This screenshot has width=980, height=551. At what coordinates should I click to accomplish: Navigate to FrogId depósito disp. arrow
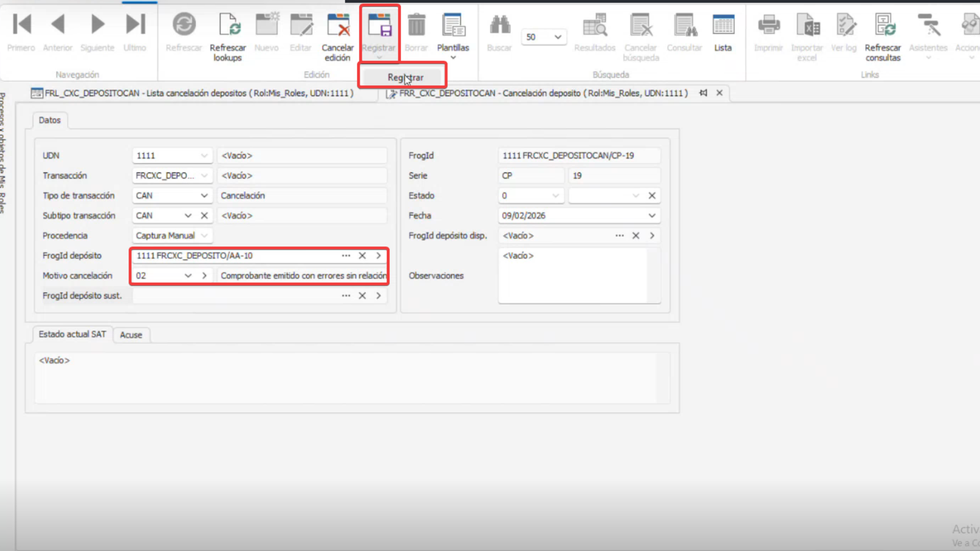point(652,236)
